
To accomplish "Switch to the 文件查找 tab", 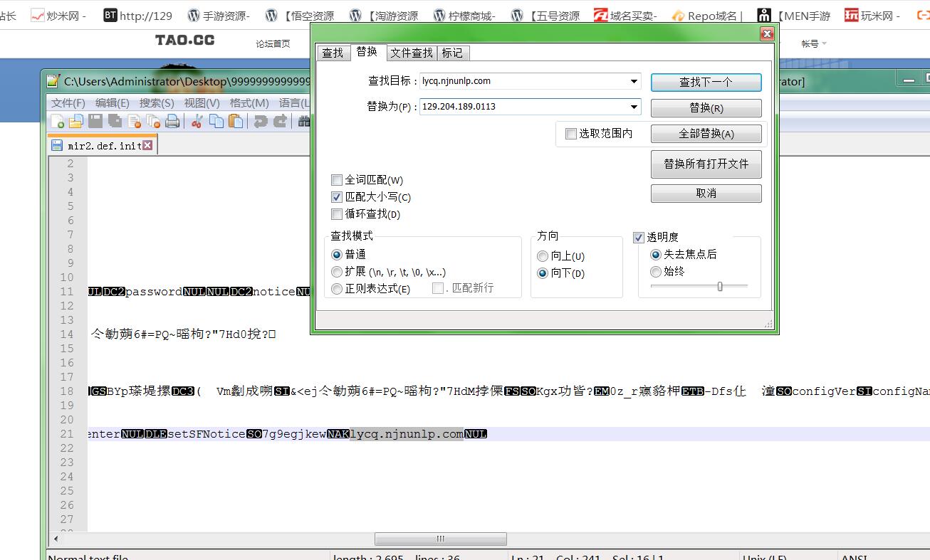I will 412,53.
